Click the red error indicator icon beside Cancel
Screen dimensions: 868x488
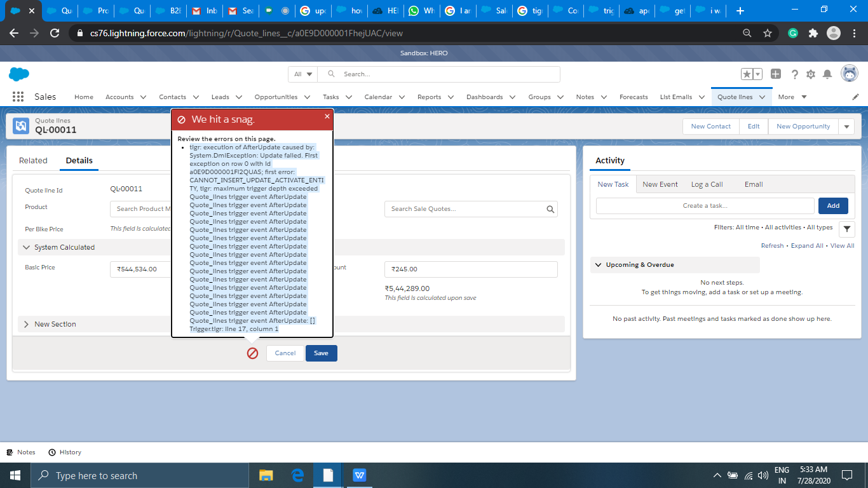pyautogui.click(x=252, y=353)
